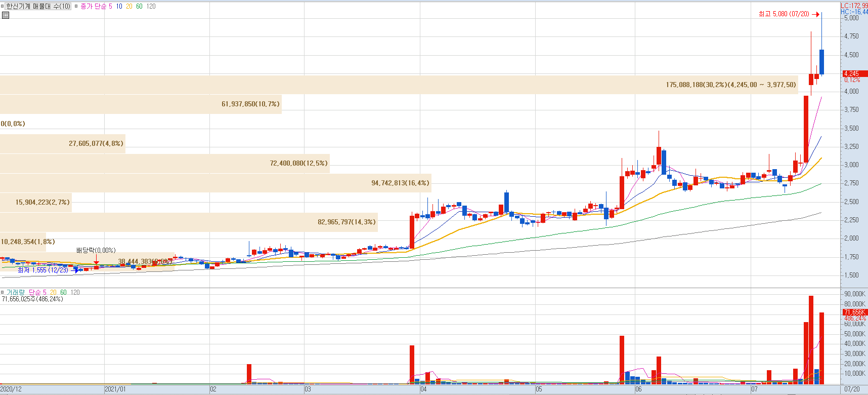
Task: Select the volume profile bar 82,965,797(14.3%)
Action: [189, 222]
